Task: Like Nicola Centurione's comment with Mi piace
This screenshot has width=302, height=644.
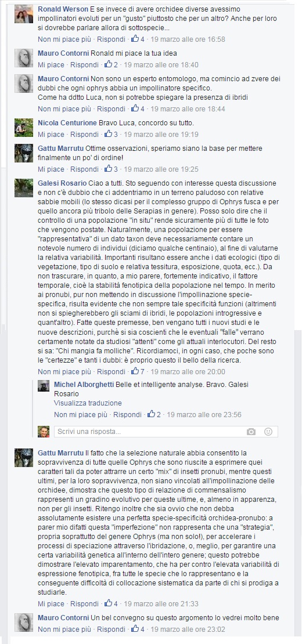Action: tap(51, 134)
